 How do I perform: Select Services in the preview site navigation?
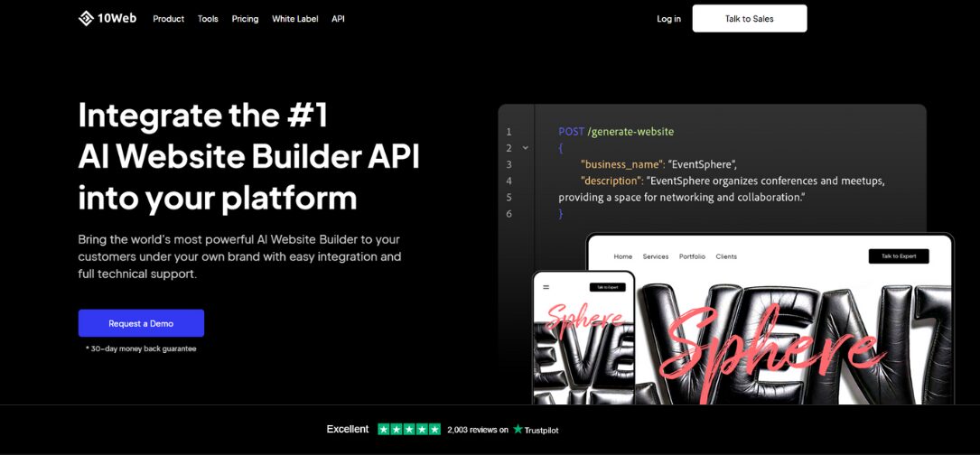(656, 256)
